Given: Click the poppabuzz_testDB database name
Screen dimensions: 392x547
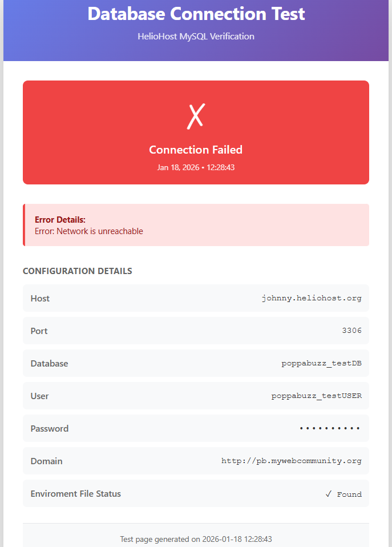Looking at the screenshot, I should pyautogui.click(x=321, y=363).
